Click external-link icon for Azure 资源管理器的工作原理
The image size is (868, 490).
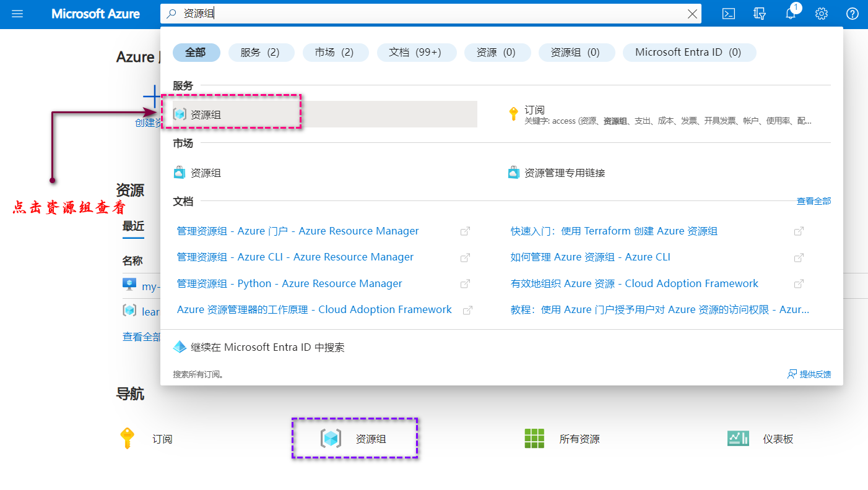pos(468,310)
